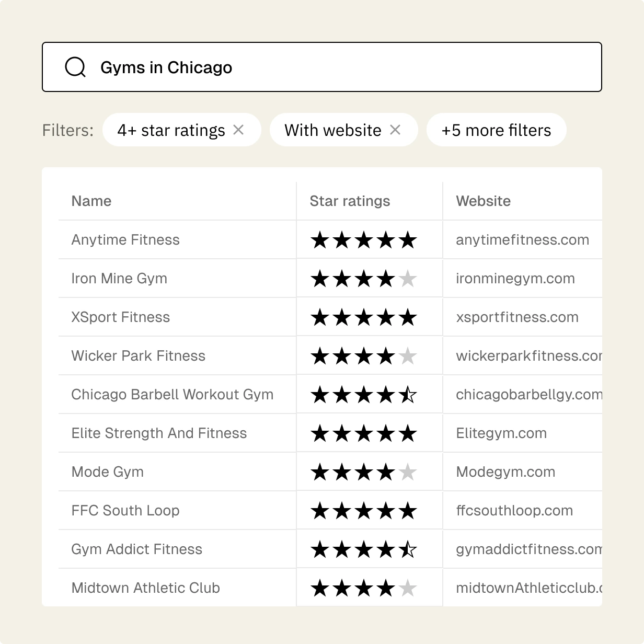The width and height of the screenshot is (644, 644).
Task: Select the Wicker Park Fitness entry
Action: tap(139, 356)
